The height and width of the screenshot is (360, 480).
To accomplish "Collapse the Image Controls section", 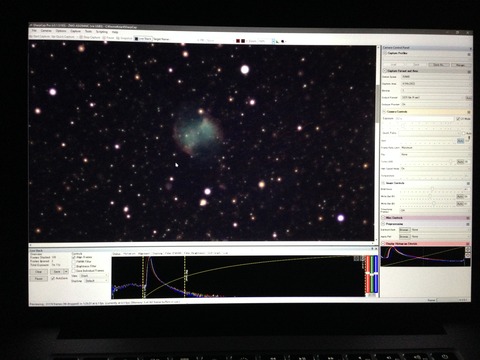I will coord(384,183).
